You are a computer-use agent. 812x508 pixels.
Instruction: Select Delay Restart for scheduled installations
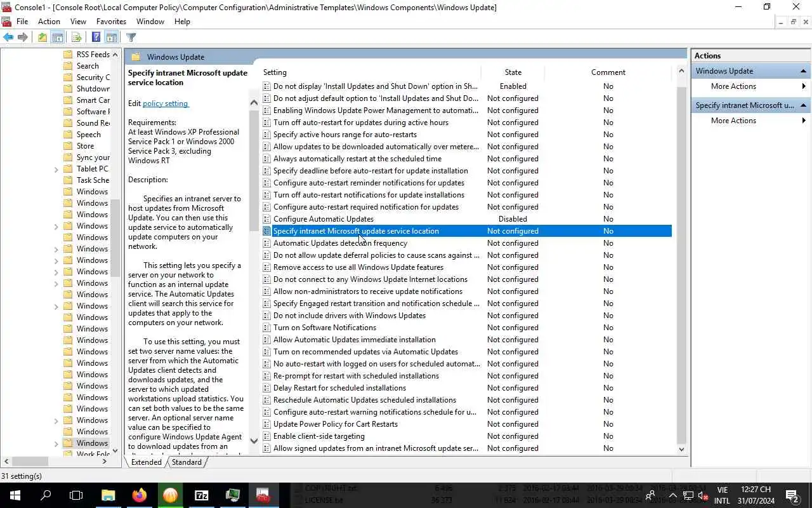467,388
